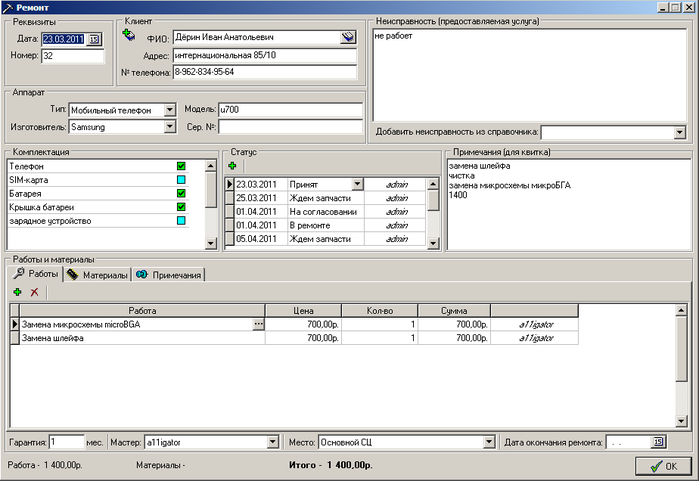Click ellipsis button in Замена микросхемы microBGA row
The width and height of the screenshot is (699, 481).
(x=259, y=325)
